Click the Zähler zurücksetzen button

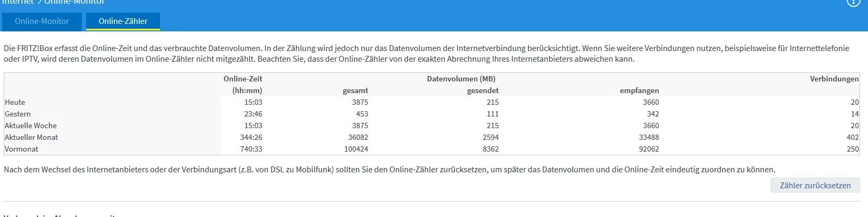point(815,186)
